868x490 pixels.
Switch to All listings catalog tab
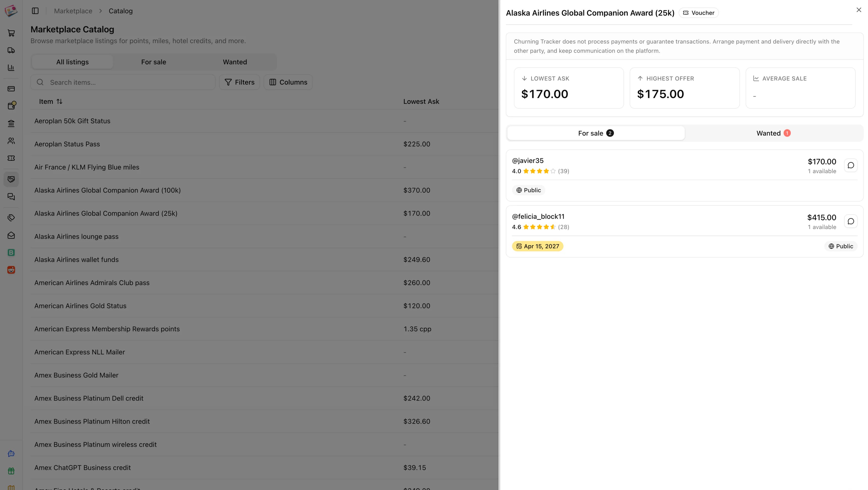(72, 62)
